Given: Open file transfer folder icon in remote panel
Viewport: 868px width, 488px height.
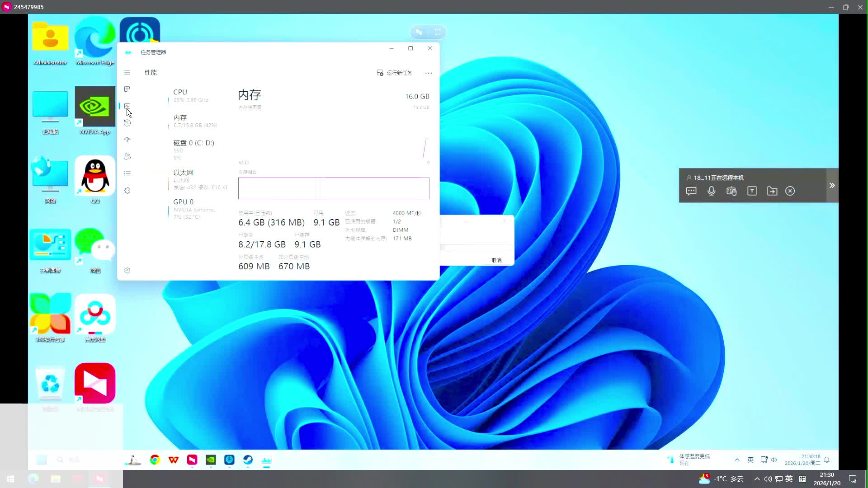Looking at the screenshot, I should tap(772, 191).
